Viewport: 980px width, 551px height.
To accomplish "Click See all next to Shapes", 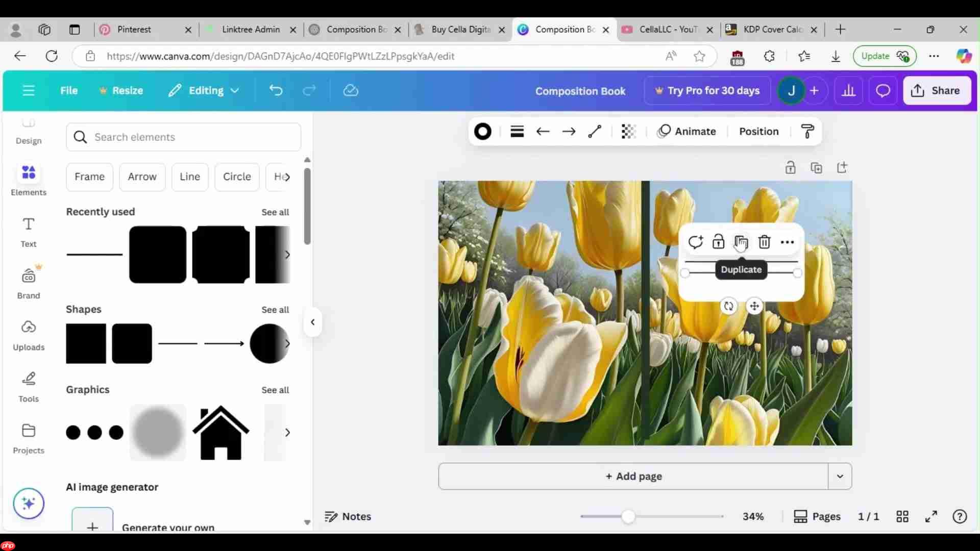I will [x=275, y=310].
